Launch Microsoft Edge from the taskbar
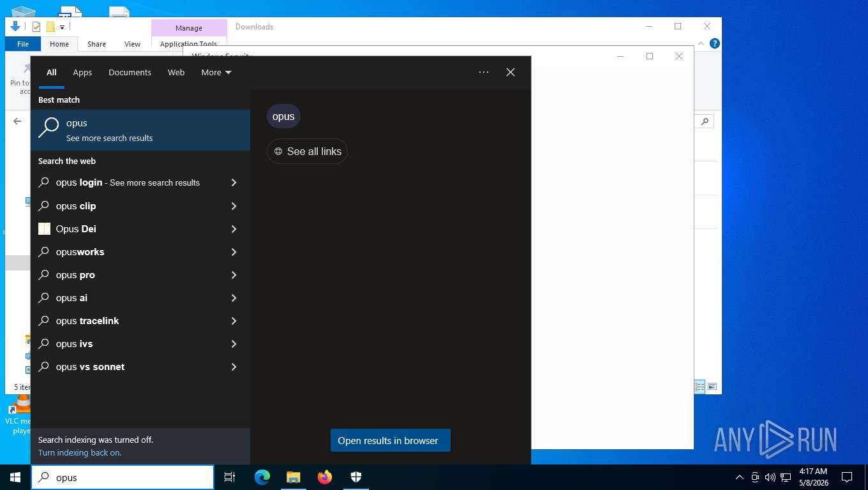 [262, 477]
